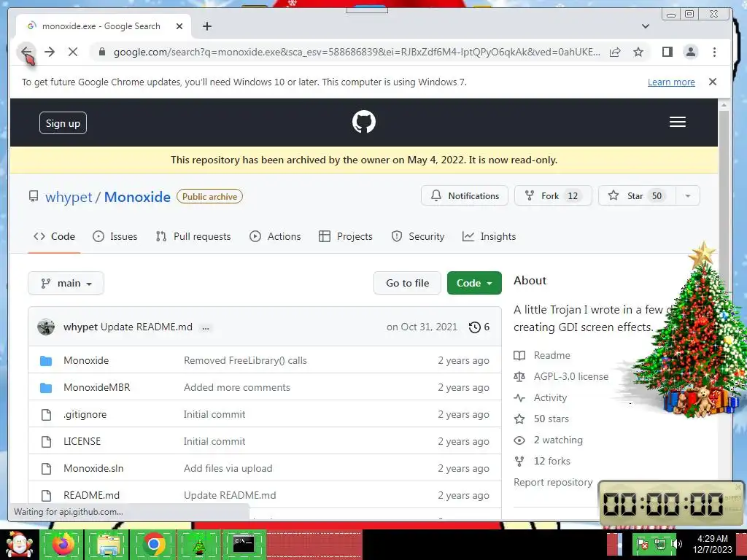Click the Santa Start button

pyautogui.click(x=19, y=545)
